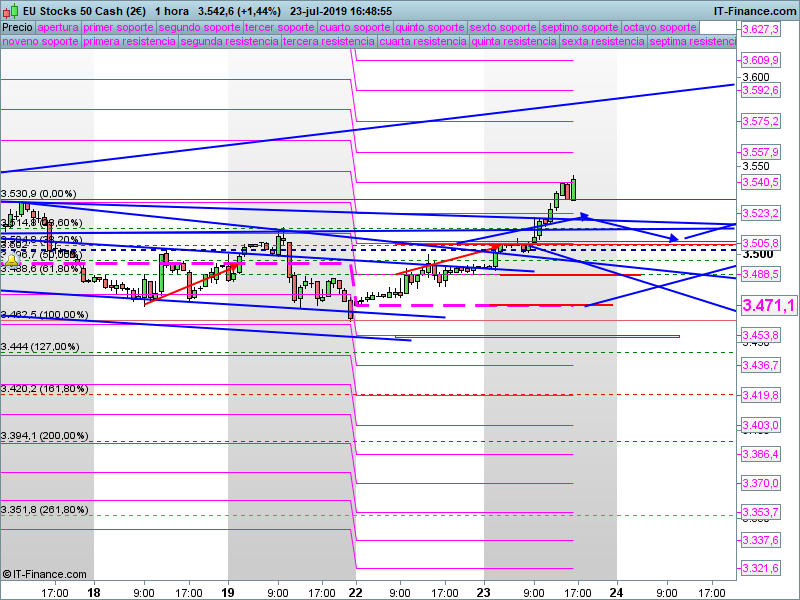This screenshot has height=600, width=800.
Task: Select the Precio legend label
Action: [x=16, y=28]
